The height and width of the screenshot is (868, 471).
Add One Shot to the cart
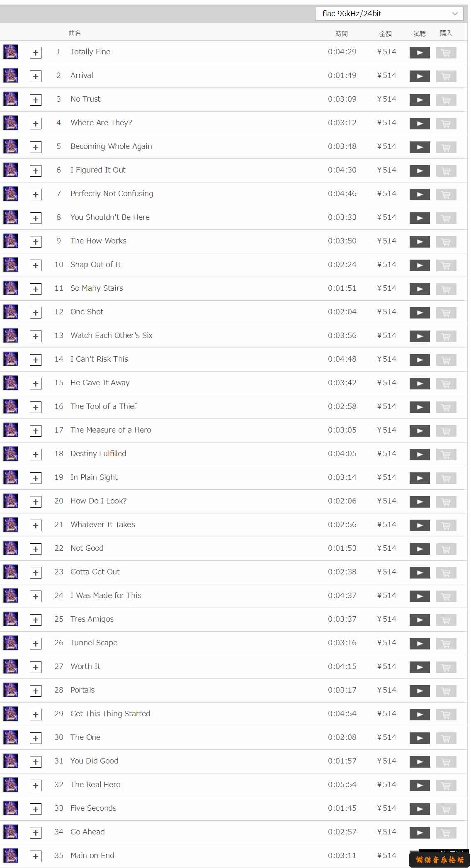[x=446, y=313]
